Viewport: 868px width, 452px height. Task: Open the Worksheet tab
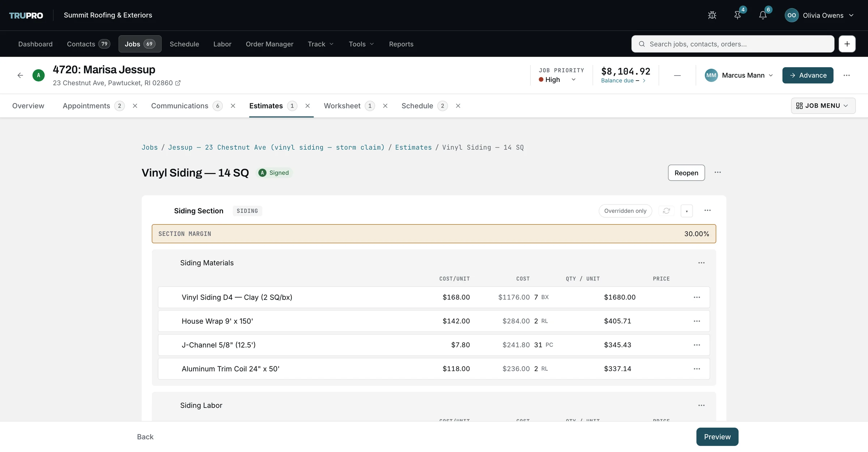pos(342,106)
